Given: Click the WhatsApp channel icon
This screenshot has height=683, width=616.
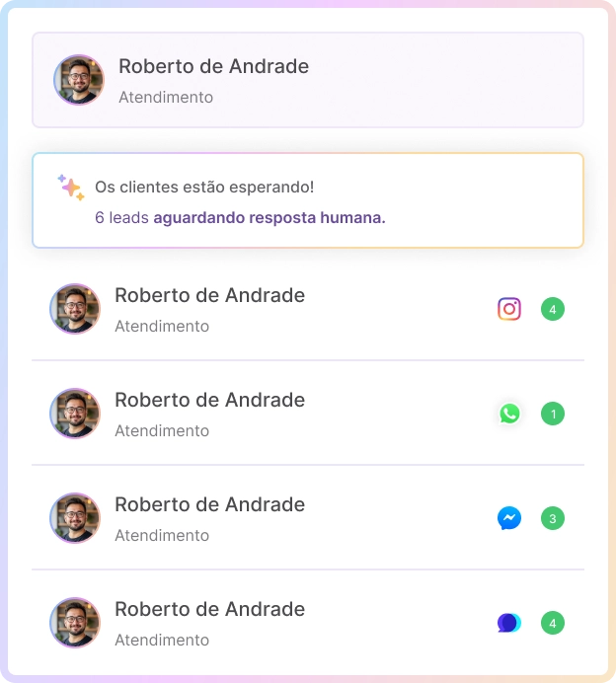Looking at the screenshot, I should click(509, 414).
